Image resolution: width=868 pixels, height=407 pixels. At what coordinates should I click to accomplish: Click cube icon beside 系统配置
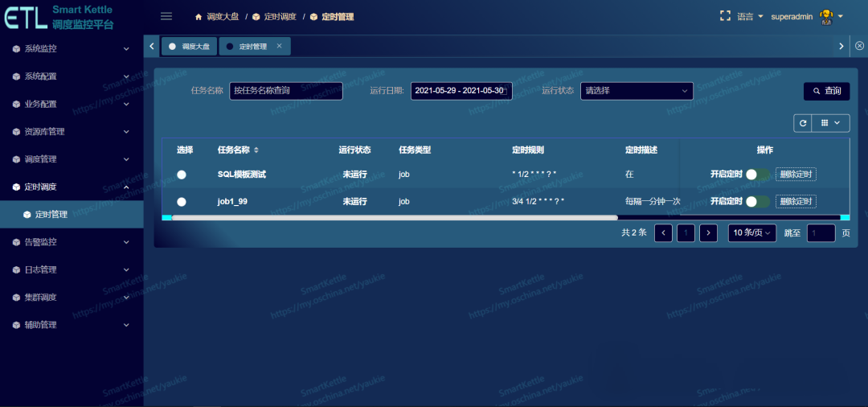pos(16,76)
